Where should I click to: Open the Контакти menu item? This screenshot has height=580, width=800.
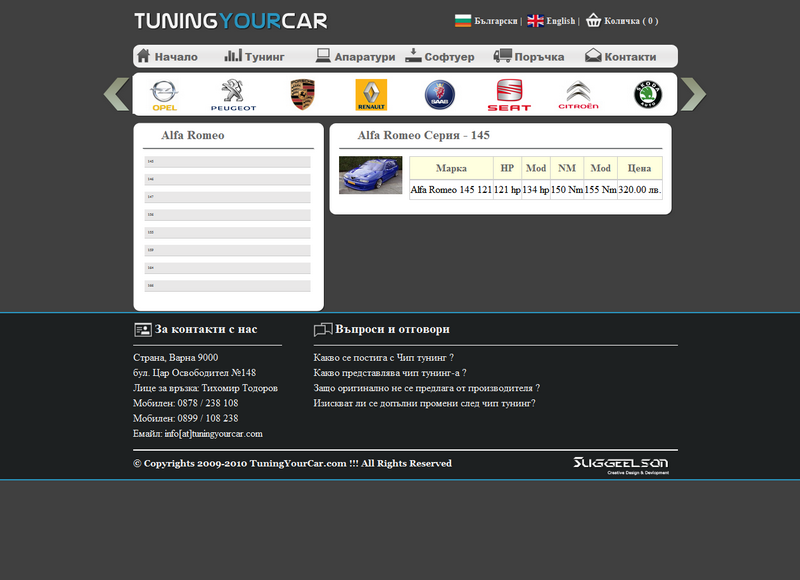click(x=631, y=57)
